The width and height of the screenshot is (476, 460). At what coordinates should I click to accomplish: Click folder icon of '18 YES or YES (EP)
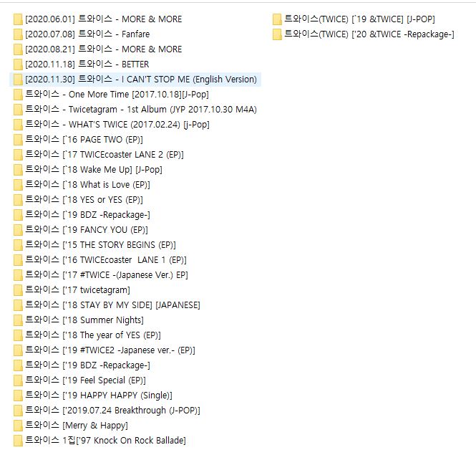point(18,200)
